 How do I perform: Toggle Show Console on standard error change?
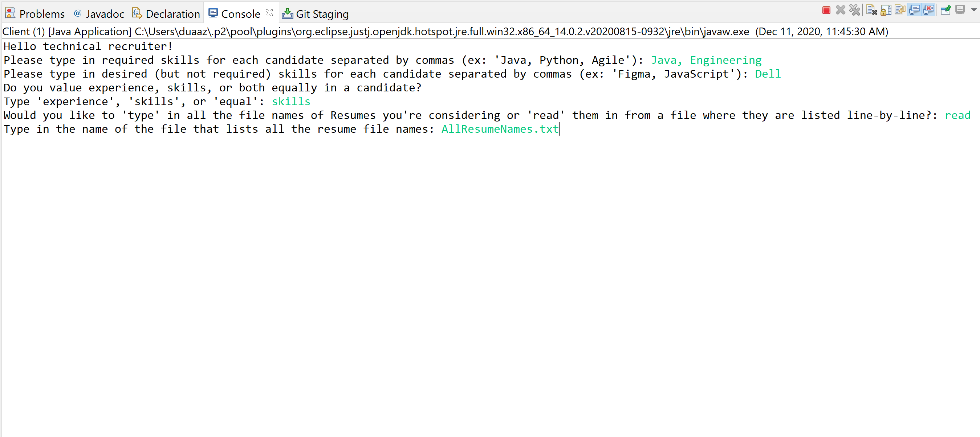pyautogui.click(x=929, y=10)
